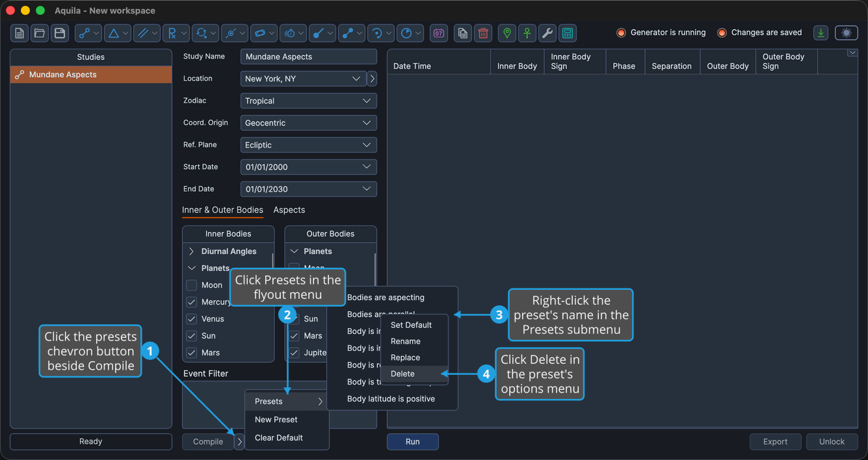The image size is (868, 460).
Task: Collapse Planets group in Outer Bodies
Action: coord(294,251)
